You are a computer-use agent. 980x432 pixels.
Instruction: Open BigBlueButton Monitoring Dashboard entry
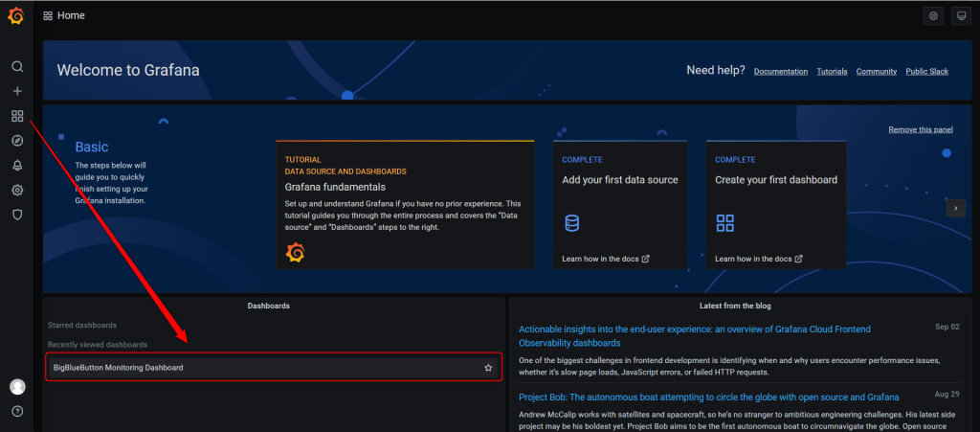click(x=275, y=368)
